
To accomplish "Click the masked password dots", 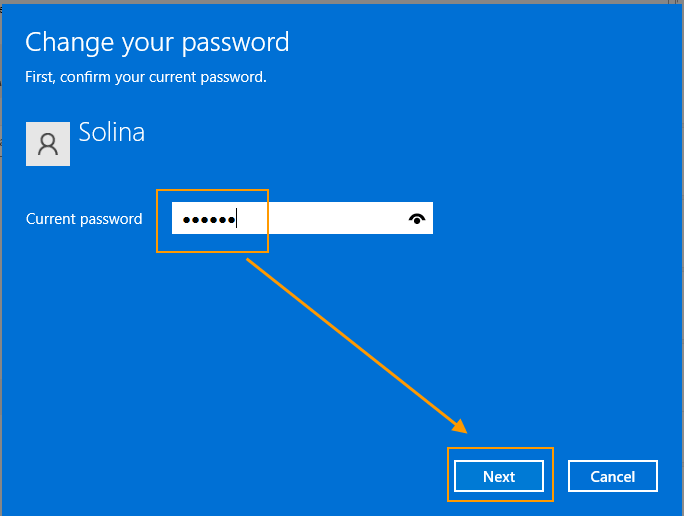I will click(x=209, y=220).
